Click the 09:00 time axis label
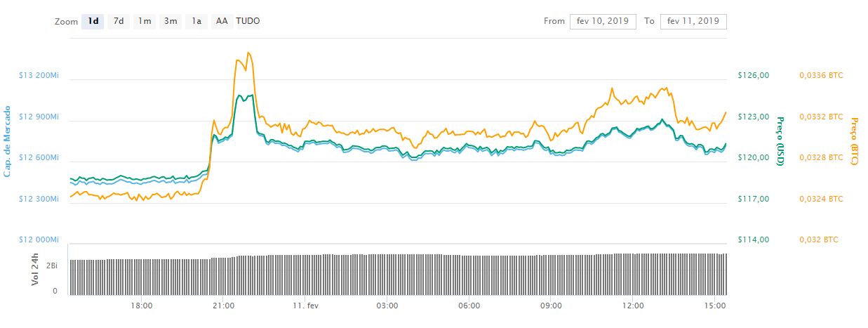868x328 pixels. tap(551, 306)
